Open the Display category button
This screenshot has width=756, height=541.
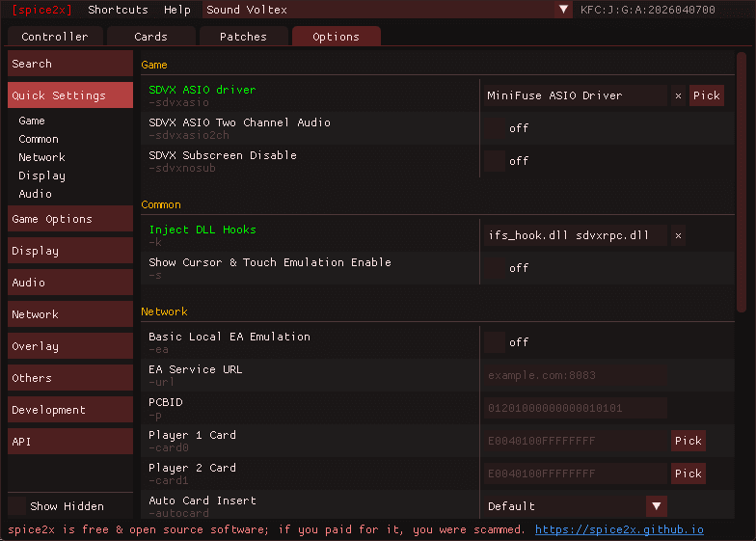[70, 251]
